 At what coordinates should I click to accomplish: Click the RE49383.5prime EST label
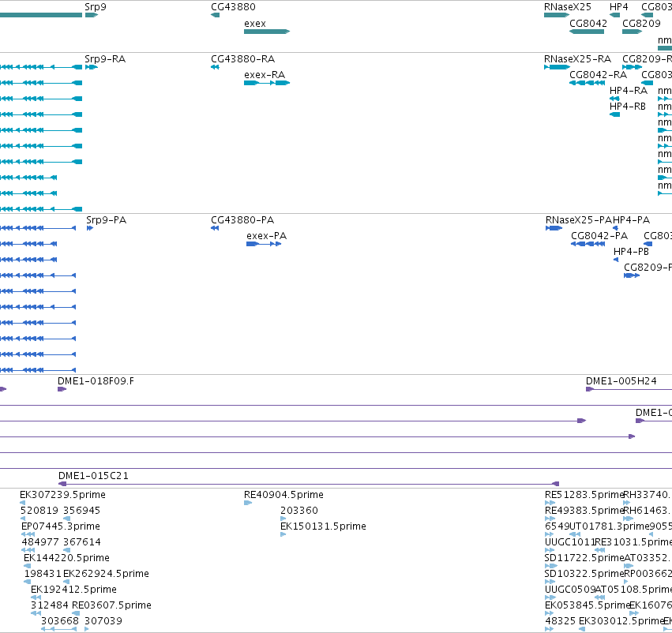[x=584, y=510]
